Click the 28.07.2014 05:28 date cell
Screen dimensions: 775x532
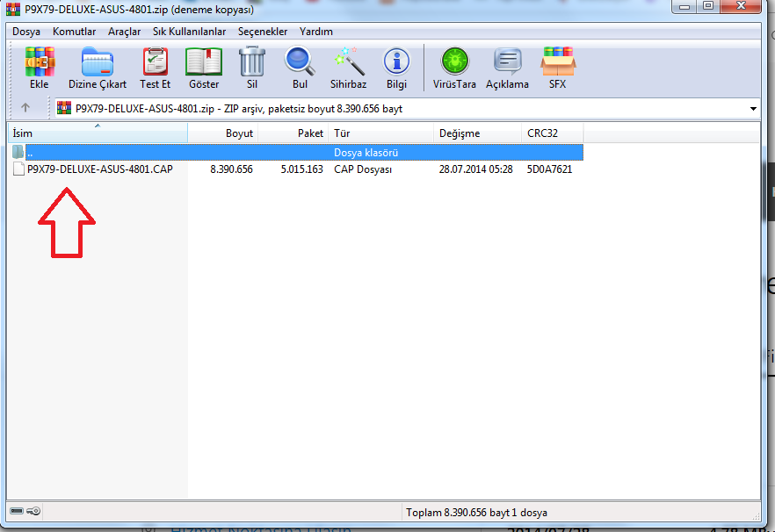click(475, 169)
